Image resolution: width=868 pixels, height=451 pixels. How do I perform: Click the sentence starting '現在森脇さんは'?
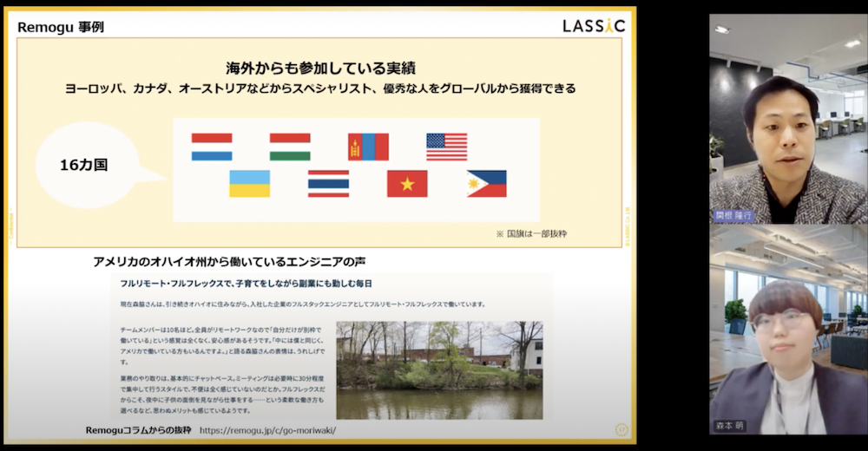click(303, 304)
